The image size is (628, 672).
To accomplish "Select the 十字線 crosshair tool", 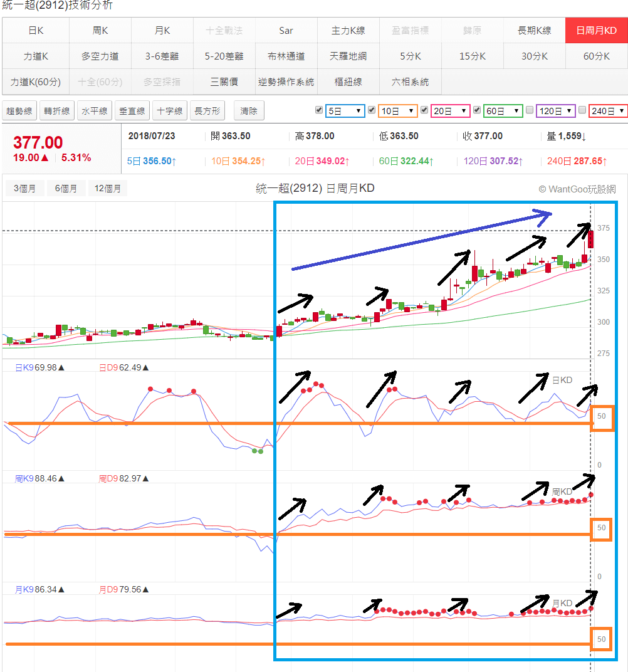I will pos(169,110).
